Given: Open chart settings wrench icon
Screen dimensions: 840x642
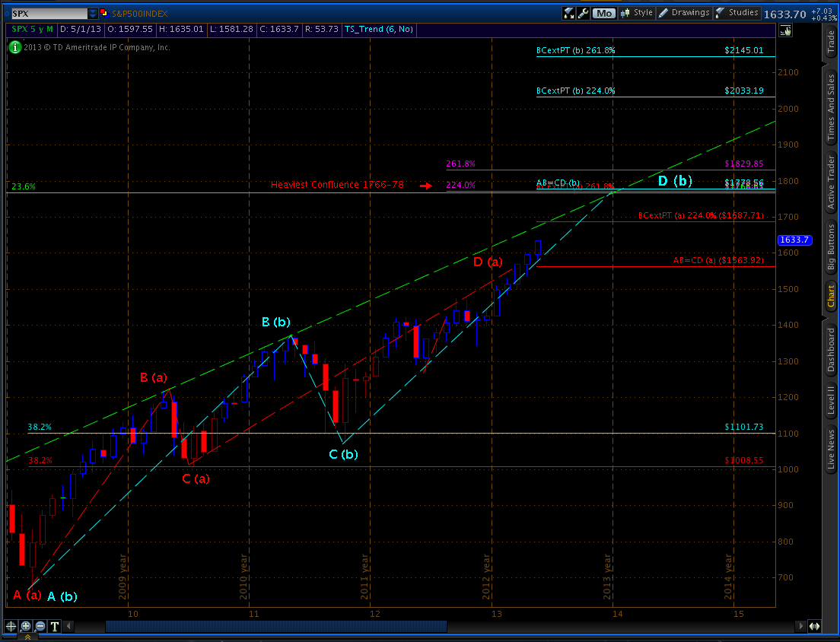Looking at the screenshot, I should (583, 13).
